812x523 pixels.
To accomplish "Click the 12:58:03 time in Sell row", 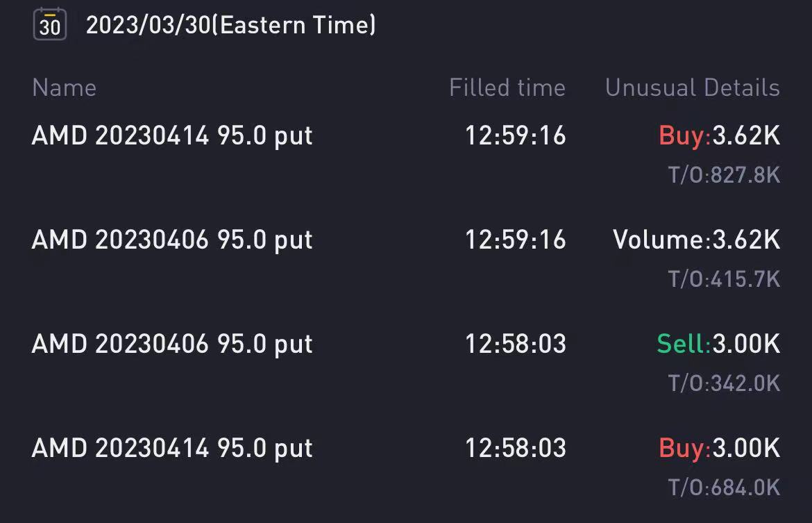I will point(516,344).
